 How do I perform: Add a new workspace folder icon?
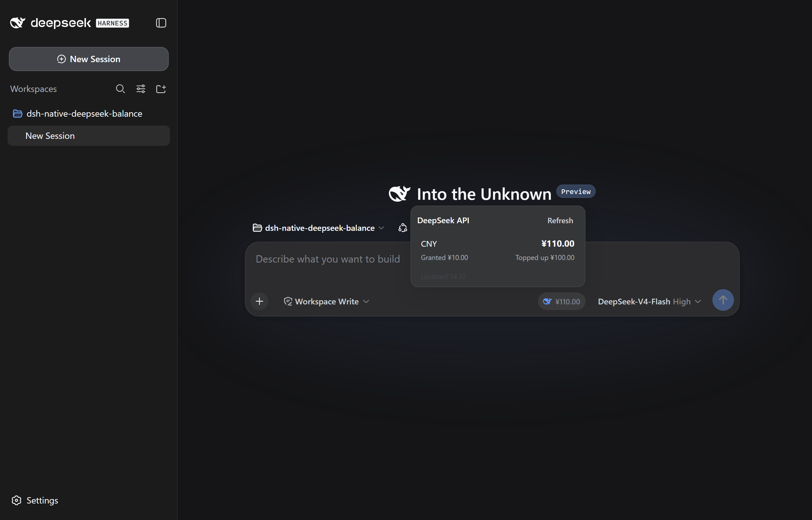(x=161, y=89)
